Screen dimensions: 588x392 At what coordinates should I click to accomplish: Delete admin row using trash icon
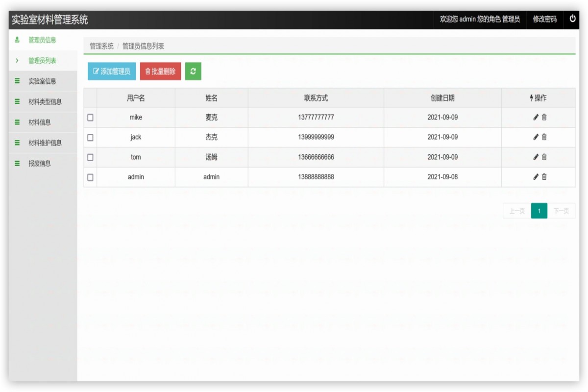point(544,177)
